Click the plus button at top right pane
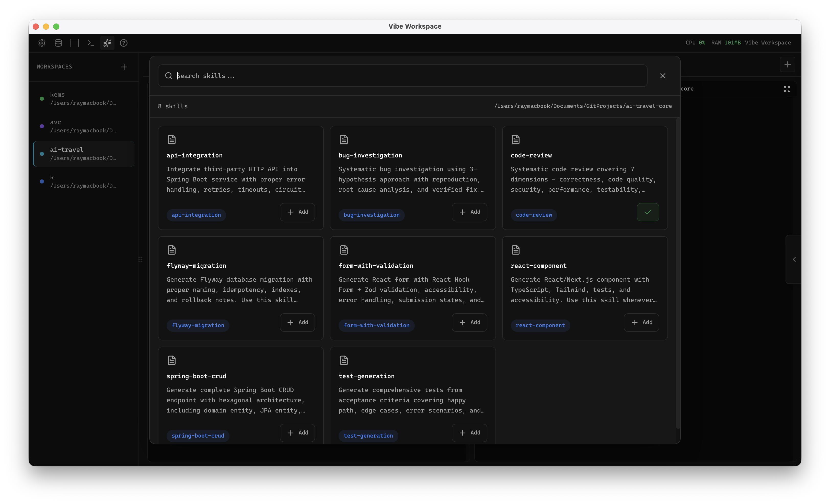The image size is (830, 504). 788,64
